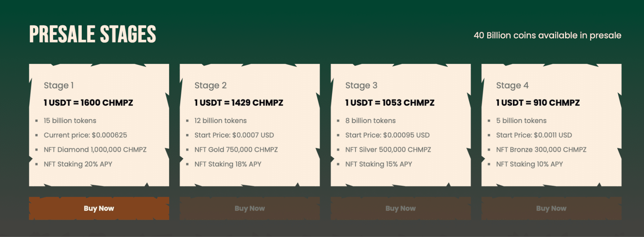This screenshot has width=644, height=237.
Task: Click Buy Now under Stage 1
Action: [99, 208]
